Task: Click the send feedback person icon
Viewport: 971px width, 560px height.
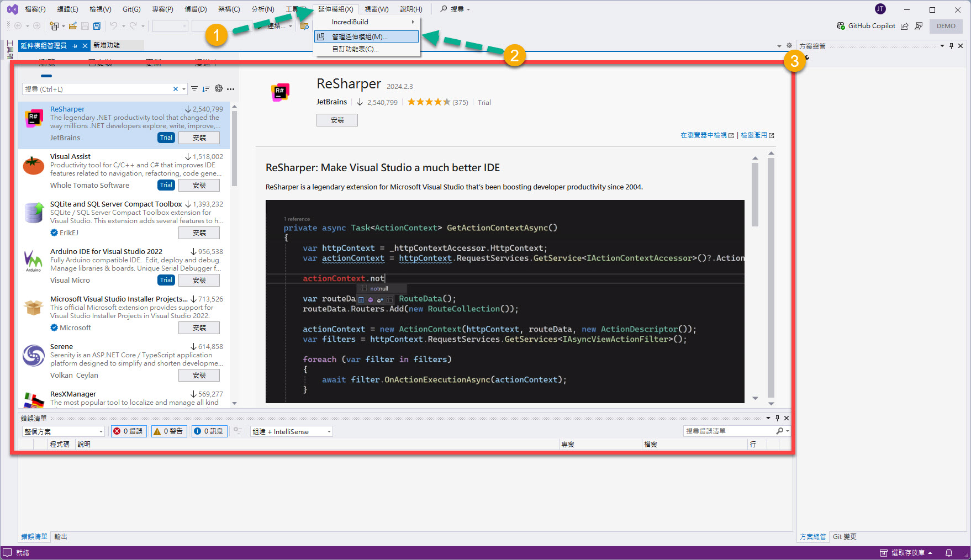Action: click(919, 26)
